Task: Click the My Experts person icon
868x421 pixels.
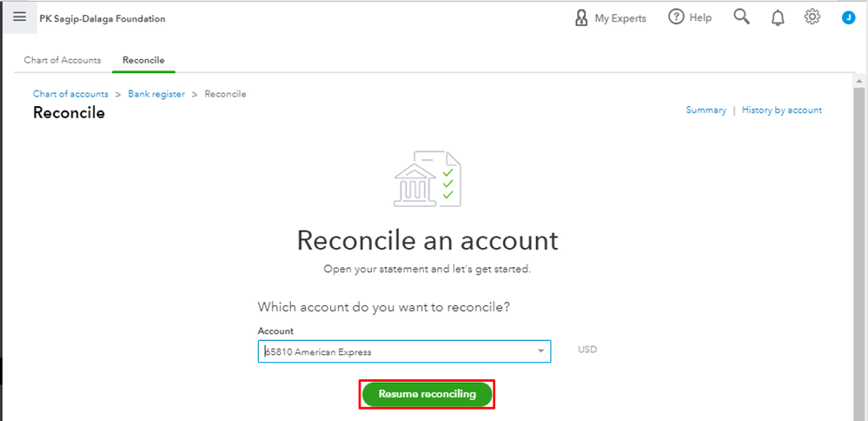Action: 582,17
